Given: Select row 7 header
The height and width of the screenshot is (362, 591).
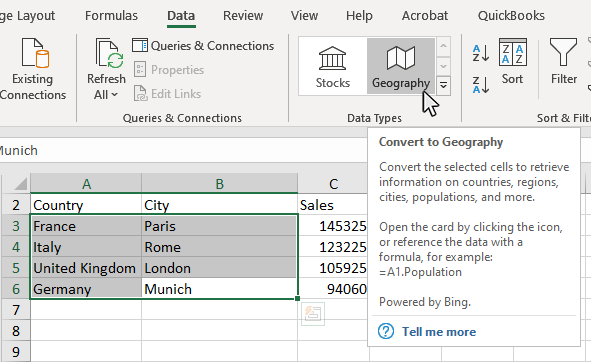Looking at the screenshot, I should click(15, 310).
